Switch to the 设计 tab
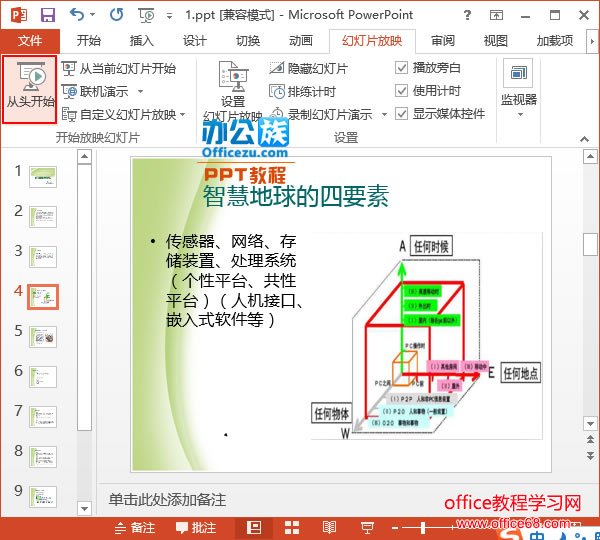 195,41
